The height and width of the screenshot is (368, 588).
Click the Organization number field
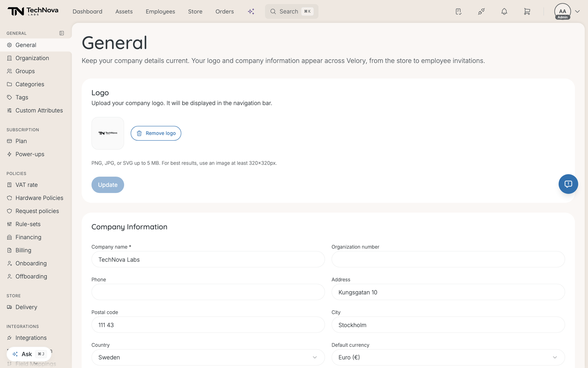click(448, 259)
